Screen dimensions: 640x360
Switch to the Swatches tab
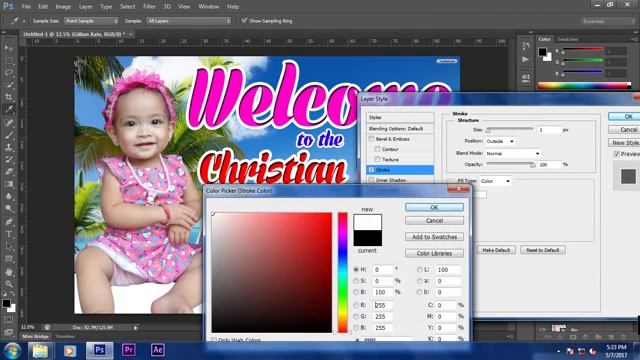tap(568, 39)
